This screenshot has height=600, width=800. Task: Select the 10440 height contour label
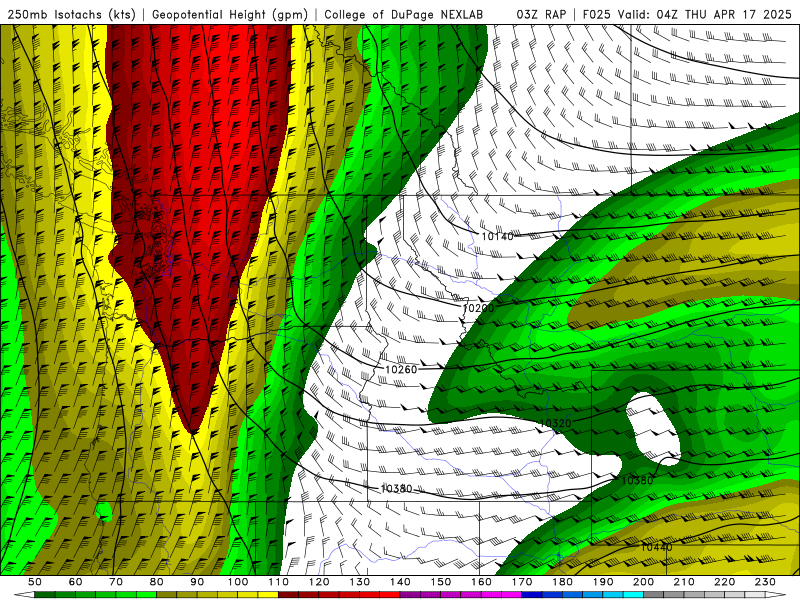[657, 547]
